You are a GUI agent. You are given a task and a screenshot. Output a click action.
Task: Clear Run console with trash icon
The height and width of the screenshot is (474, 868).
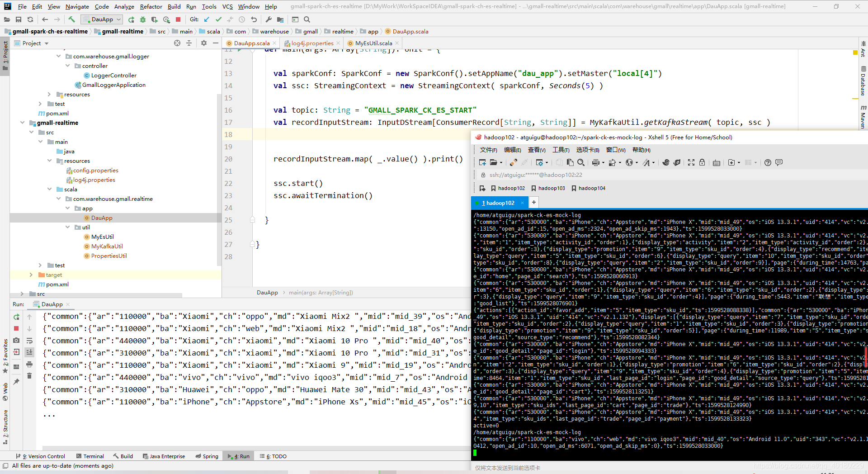(29, 376)
